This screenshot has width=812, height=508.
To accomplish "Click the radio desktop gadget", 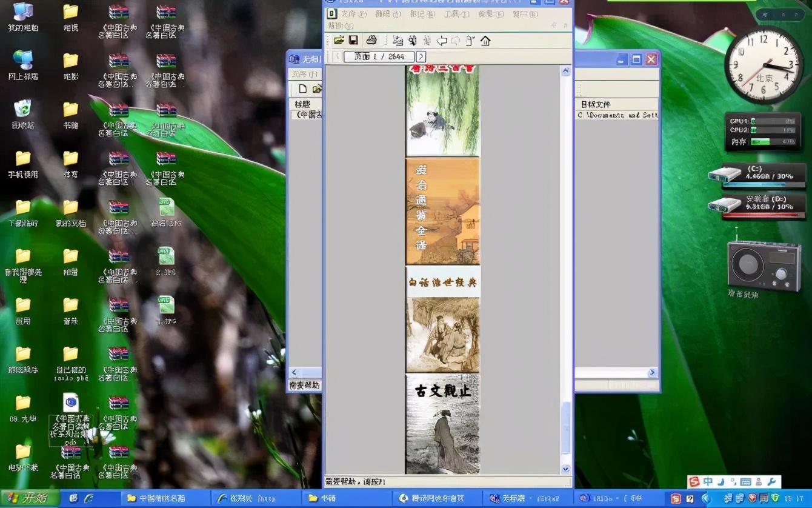I will 764,263.
